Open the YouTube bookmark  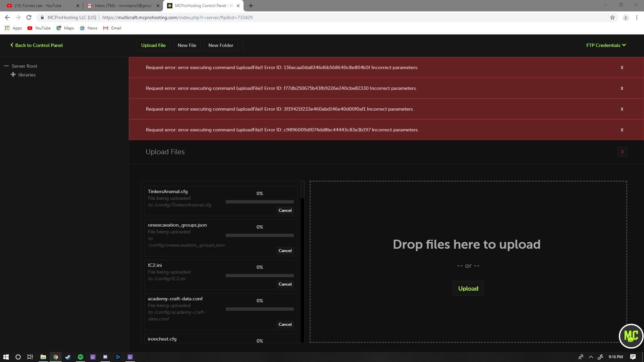click(39, 28)
